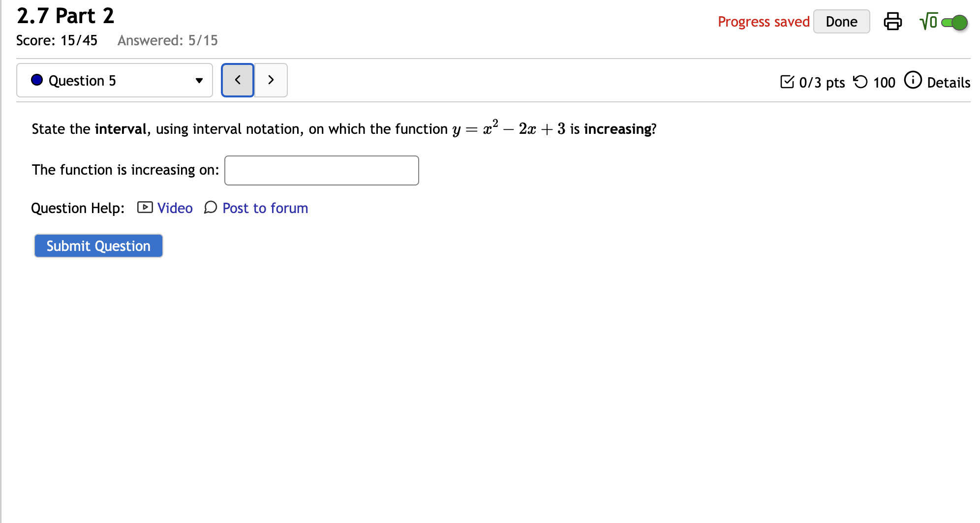Navigate back using the left chevron button
Screen dimensions: 980x523
237,80
